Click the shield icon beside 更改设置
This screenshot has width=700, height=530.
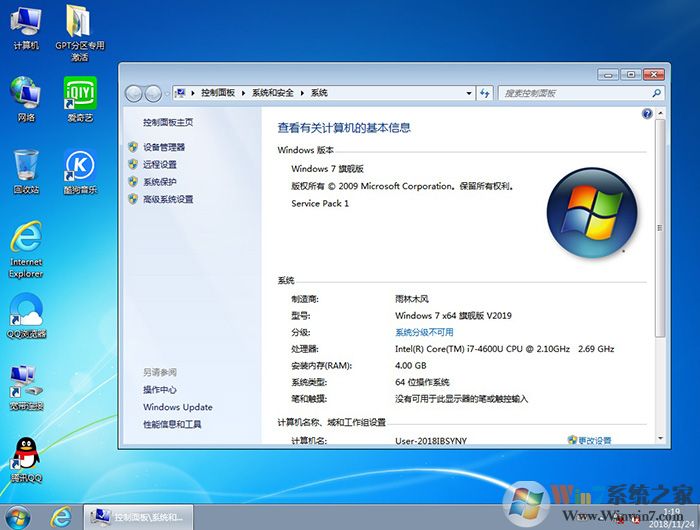pyautogui.click(x=572, y=440)
